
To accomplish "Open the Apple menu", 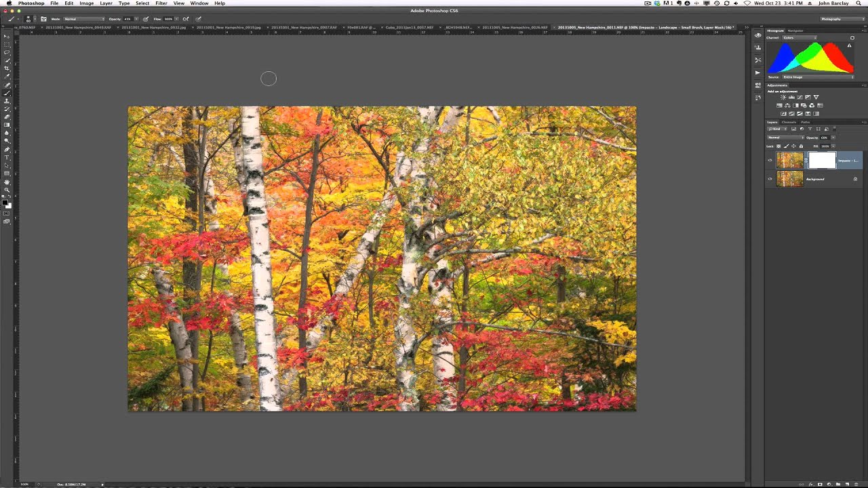I will (x=9, y=3).
